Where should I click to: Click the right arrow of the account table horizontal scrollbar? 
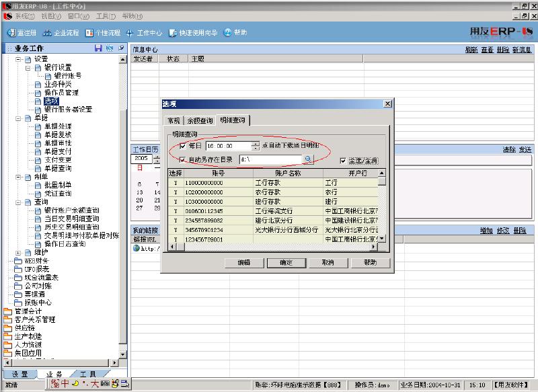[x=375, y=247]
